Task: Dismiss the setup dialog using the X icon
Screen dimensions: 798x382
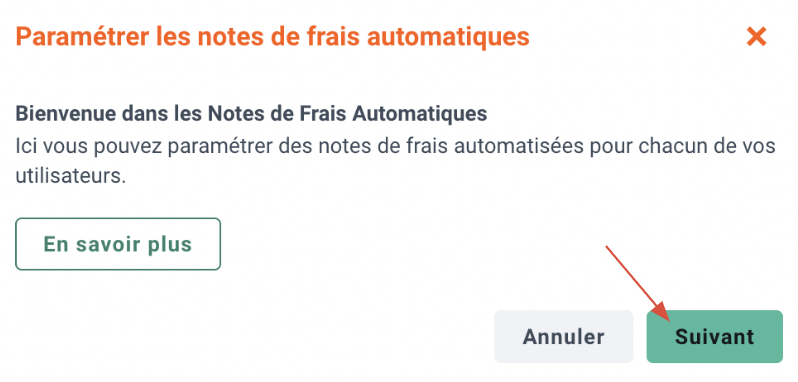Action: click(756, 37)
